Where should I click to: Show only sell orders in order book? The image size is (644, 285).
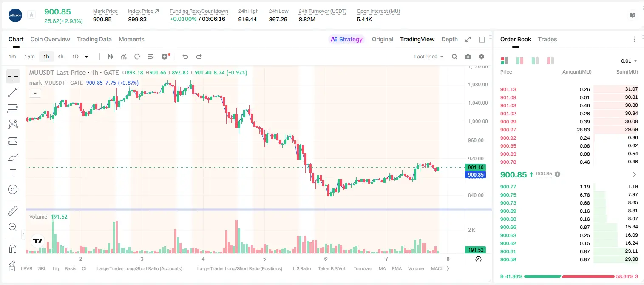coord(550,61)
